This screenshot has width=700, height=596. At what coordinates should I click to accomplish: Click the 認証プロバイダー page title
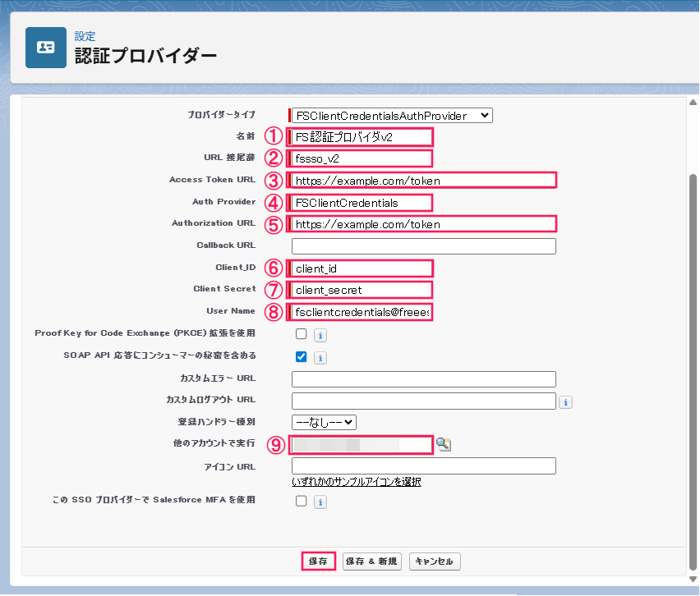(146, 56)
